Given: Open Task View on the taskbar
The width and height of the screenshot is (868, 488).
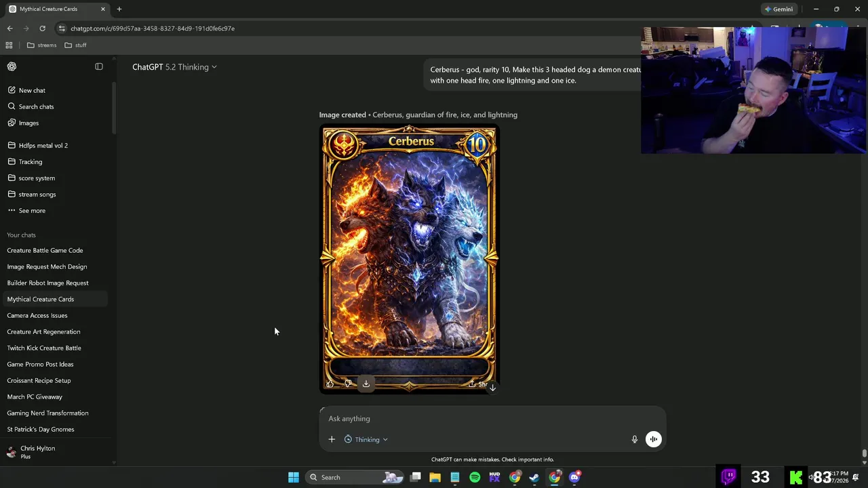Looking at the screenshot, I should (416, 477).
